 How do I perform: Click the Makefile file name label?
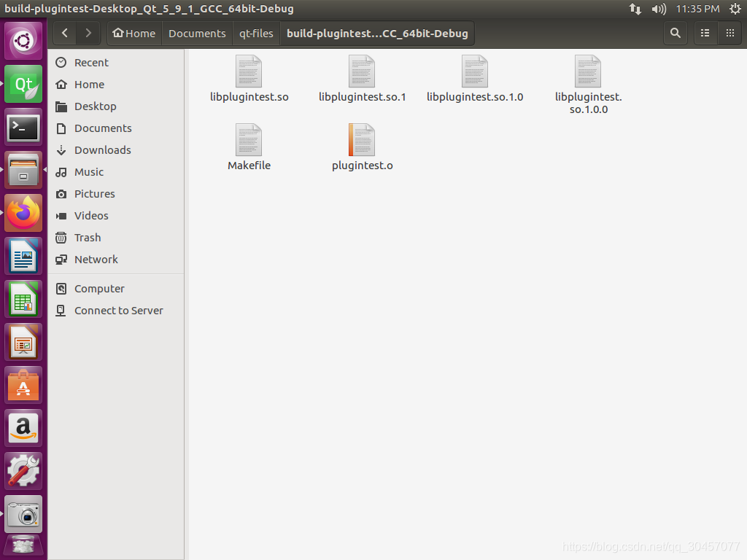pos(249,166)
